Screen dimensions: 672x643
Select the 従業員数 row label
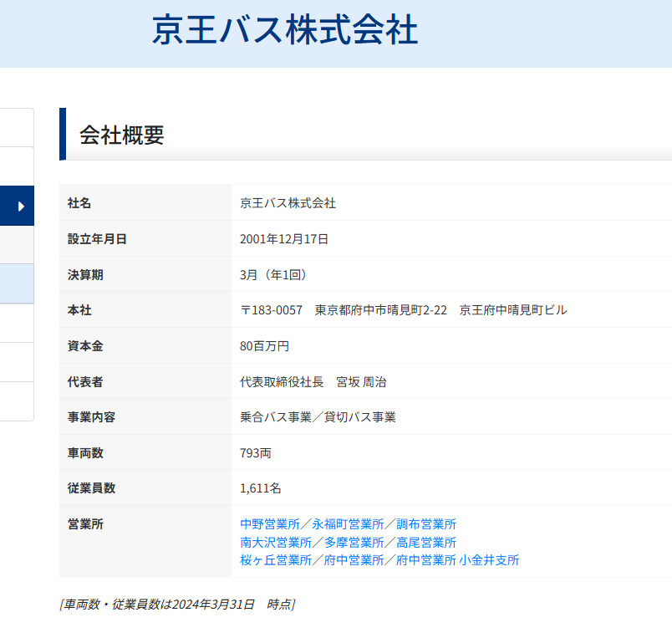(x=91, y=487)
